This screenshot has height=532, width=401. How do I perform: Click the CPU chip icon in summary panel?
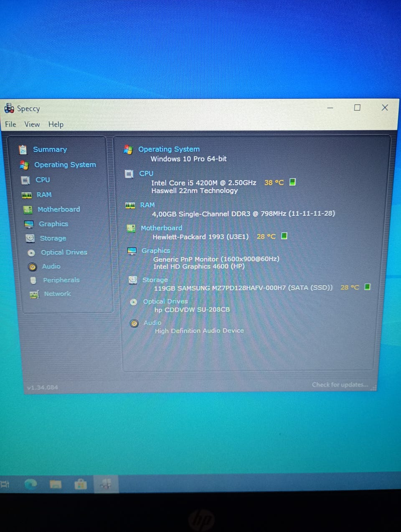pos(129,174)
